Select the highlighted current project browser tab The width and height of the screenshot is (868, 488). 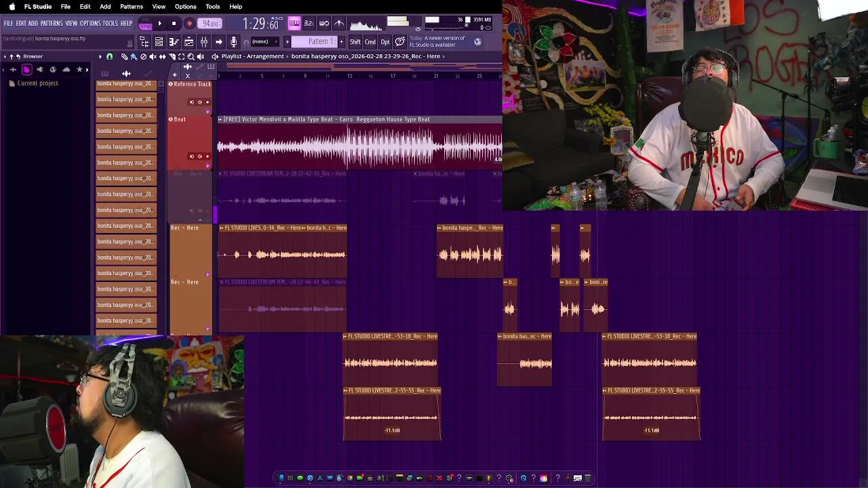[x=26, y=70]
